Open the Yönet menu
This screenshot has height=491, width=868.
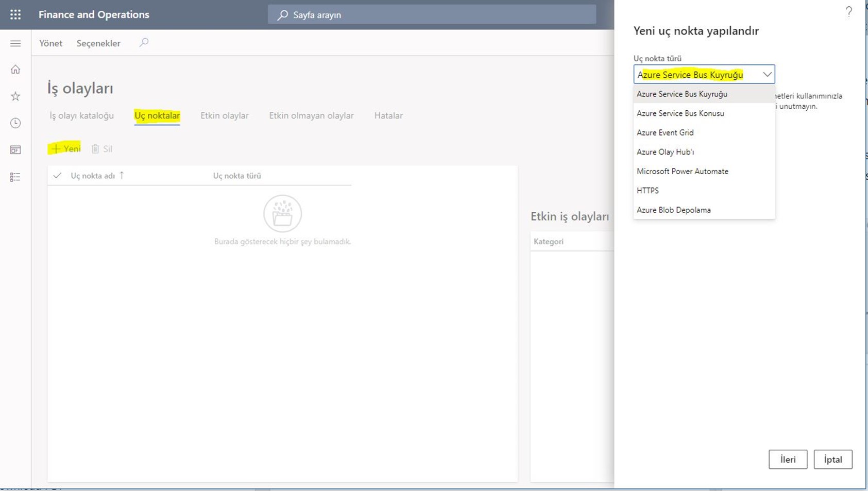[x=50, y=43]
